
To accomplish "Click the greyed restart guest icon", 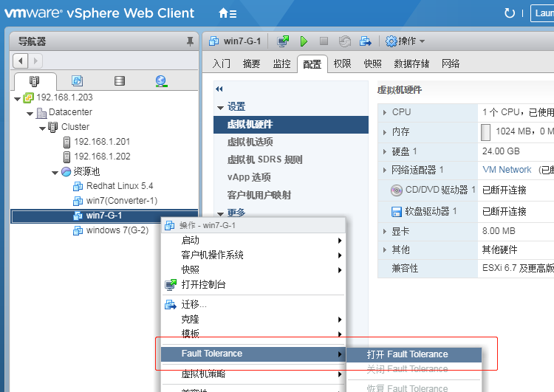I will click(x=345, y=41).
